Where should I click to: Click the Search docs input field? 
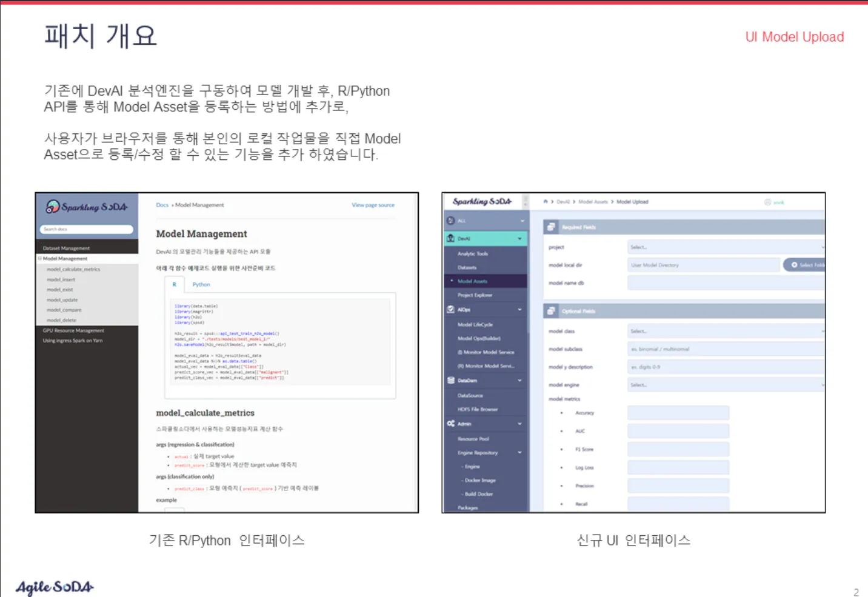87,229
